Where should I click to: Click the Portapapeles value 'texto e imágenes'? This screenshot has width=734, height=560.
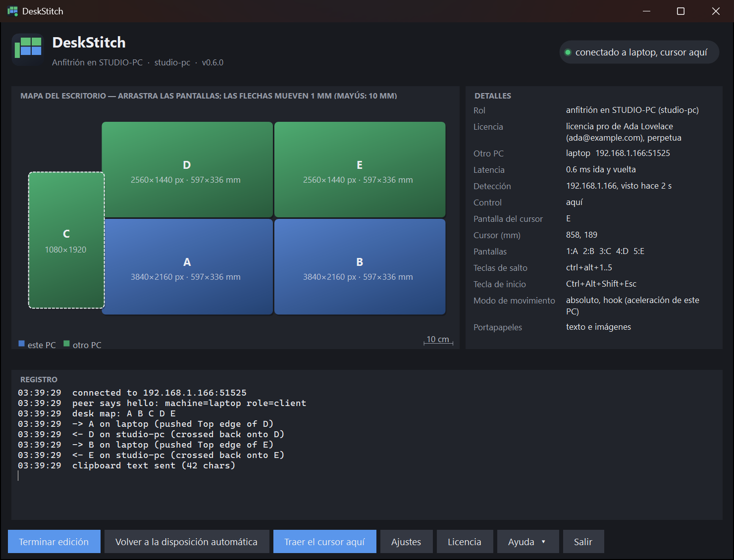click(x=598, y=327)
